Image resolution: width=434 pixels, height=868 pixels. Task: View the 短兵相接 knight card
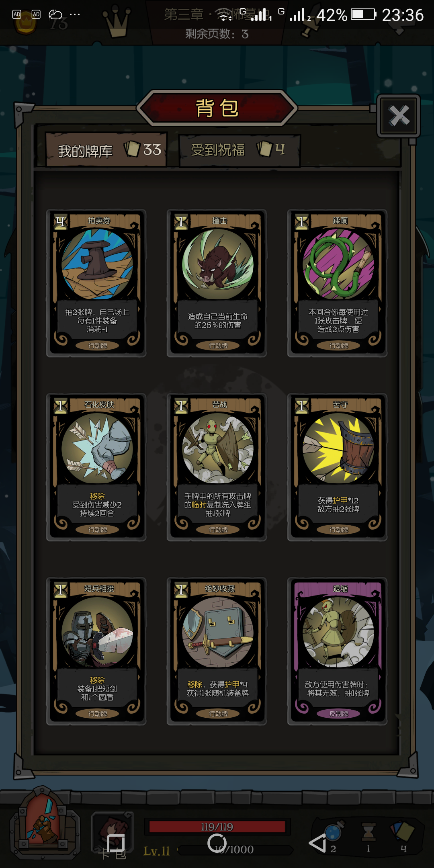96,651
